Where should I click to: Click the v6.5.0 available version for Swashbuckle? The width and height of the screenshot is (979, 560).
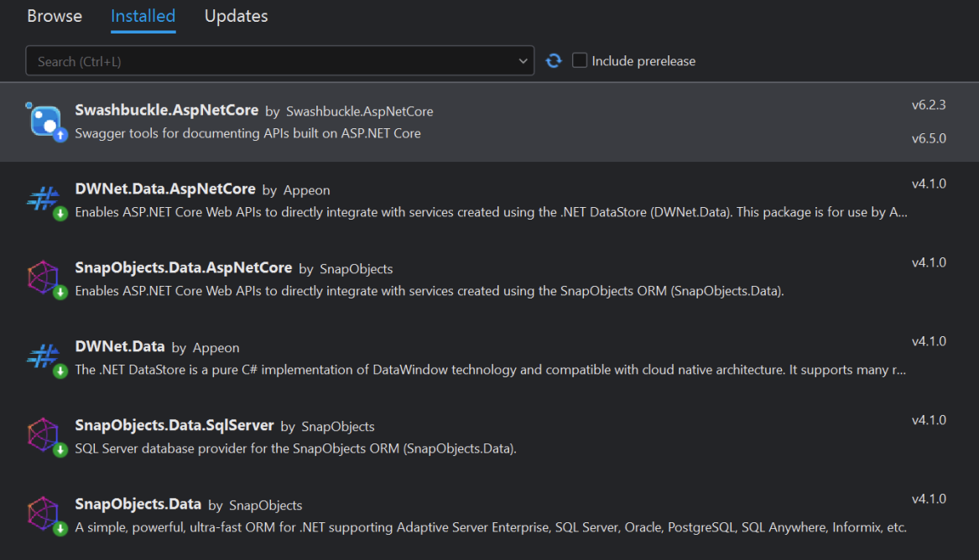click(929, 138)
